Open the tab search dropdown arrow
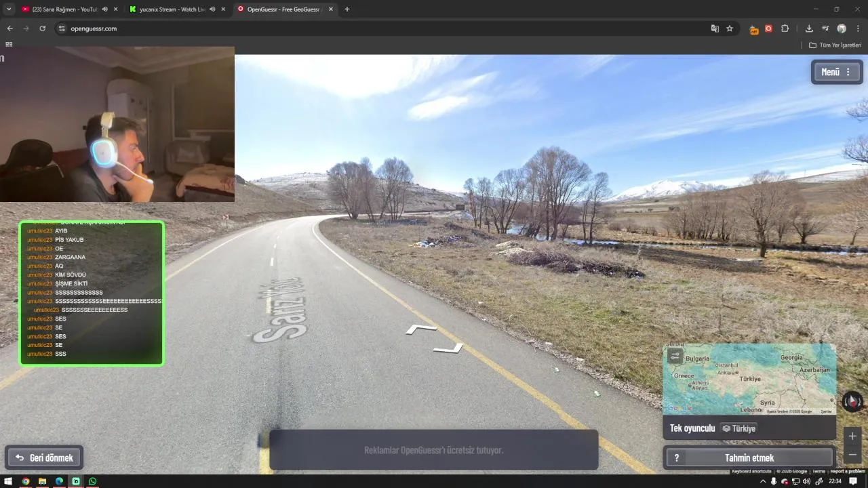This screenshot has height=488, width=868. click(8, 9)
